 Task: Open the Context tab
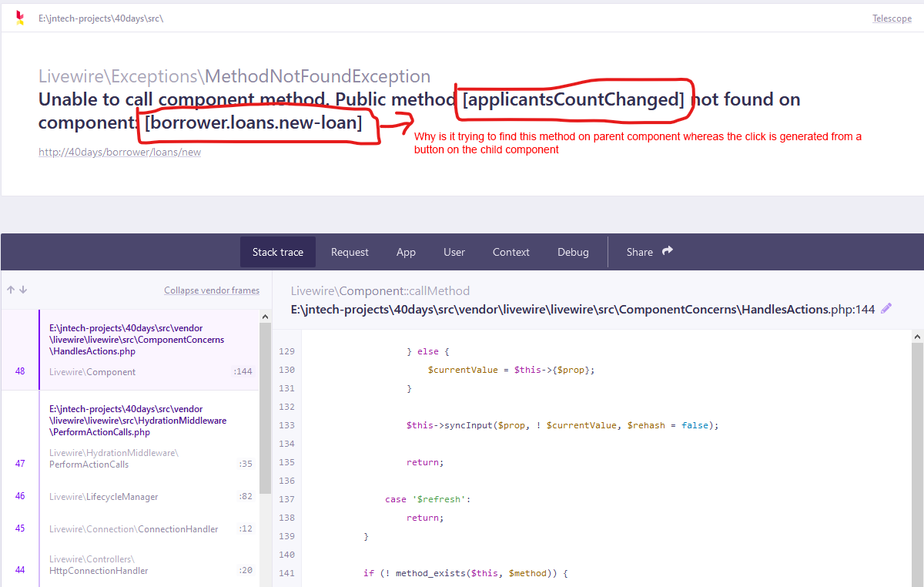pyautogui.click(x=511, y=252)
